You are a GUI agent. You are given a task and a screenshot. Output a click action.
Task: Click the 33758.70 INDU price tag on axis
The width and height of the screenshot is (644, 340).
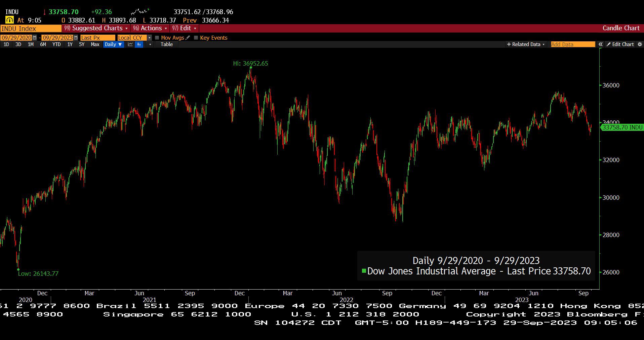(x=622, y=127)
